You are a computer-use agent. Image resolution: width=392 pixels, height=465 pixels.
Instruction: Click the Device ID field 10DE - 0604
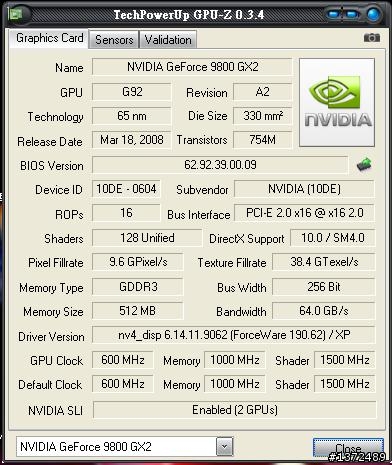(126, 189)
